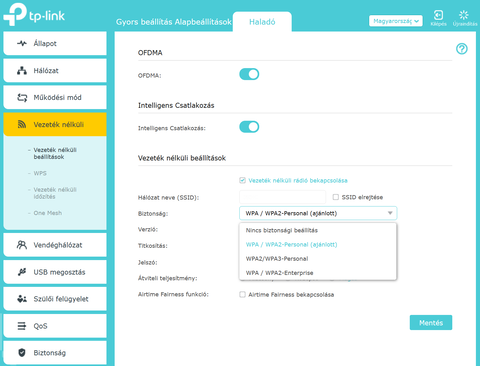The width and height of the screenshot is (480, 366).
Task: Select WPA2/WPA3-Personal option
Action: 318,259
